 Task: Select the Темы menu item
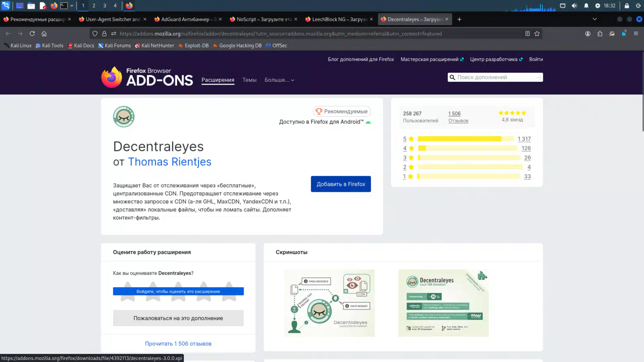pyautogui.click(x=249, y=80)
